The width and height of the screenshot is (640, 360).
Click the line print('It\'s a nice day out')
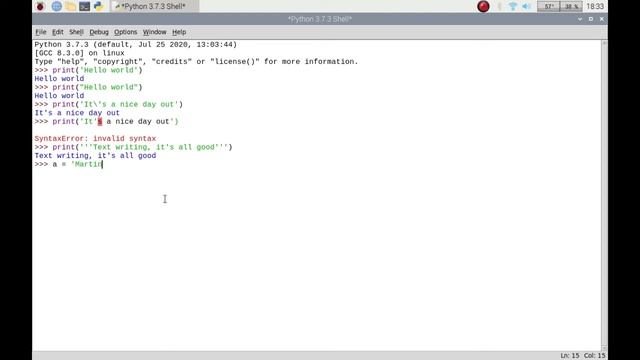109,104
